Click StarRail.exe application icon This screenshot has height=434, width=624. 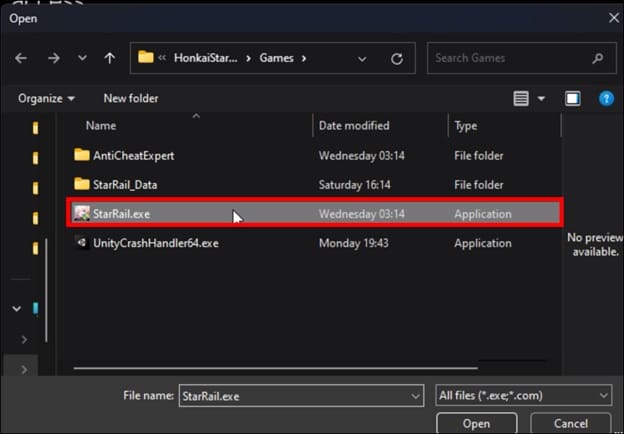(82, 213)
